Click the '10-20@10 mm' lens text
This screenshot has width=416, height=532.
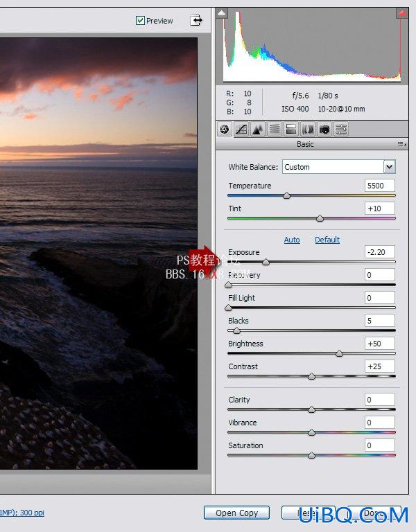[341, 109]
